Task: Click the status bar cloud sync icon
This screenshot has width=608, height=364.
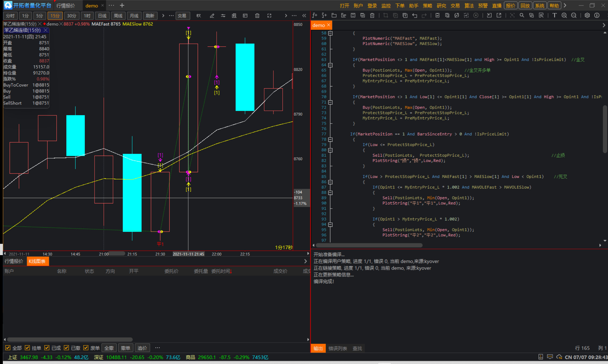Action: 559,357
